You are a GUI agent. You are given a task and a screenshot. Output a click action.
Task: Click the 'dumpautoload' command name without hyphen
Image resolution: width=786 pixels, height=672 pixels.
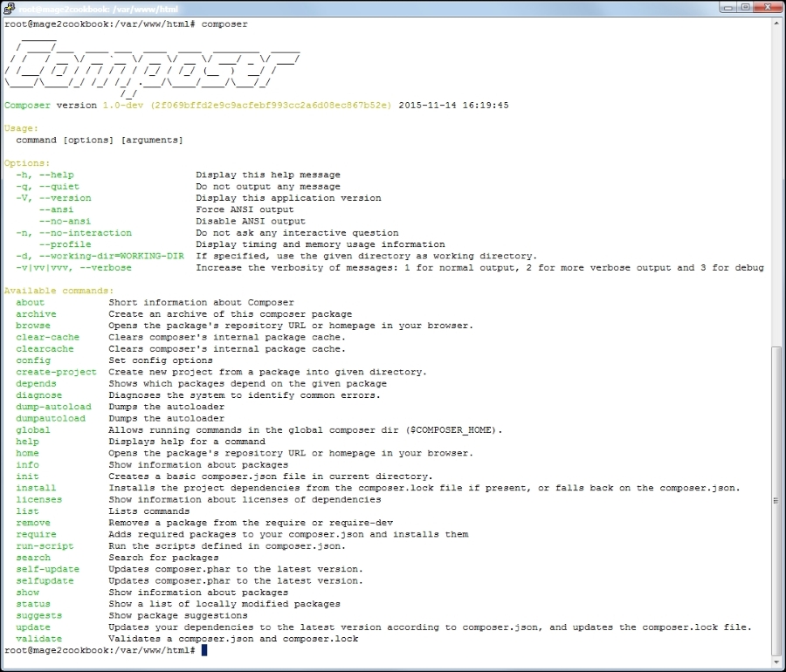(51, 419)
